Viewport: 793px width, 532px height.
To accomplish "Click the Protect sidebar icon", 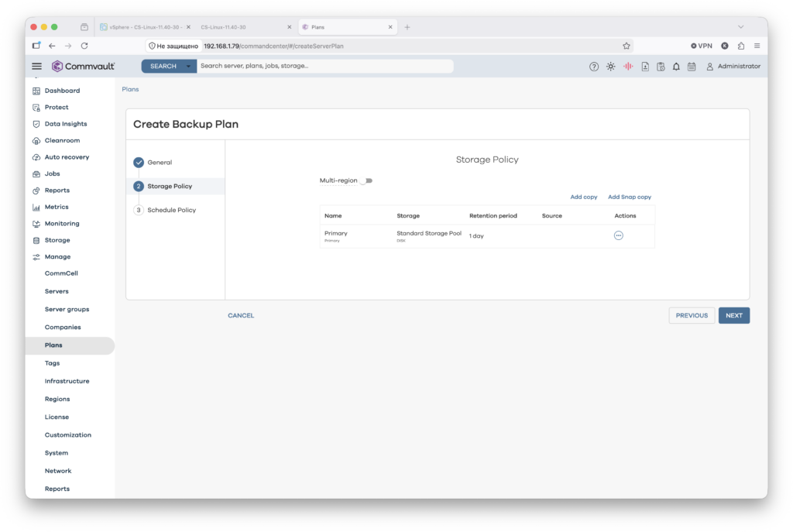I will [x=36, y=108].
